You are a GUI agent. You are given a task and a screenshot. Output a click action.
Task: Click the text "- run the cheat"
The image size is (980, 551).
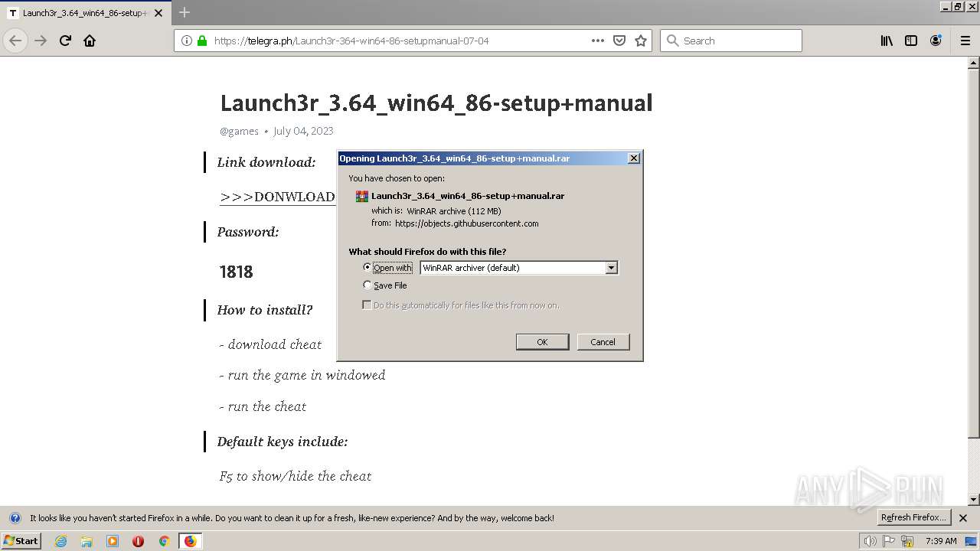pyautogui.click(x=263, y=406)
